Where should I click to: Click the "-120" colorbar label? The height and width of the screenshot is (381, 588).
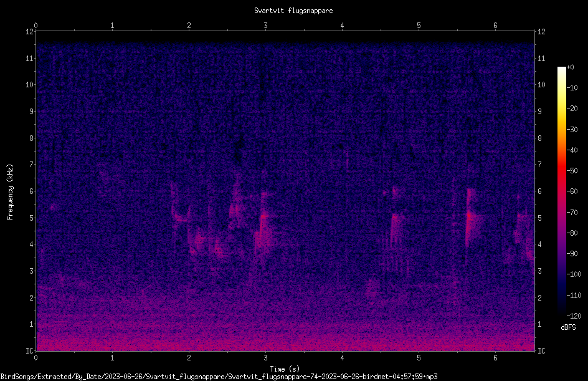(574, 316)
